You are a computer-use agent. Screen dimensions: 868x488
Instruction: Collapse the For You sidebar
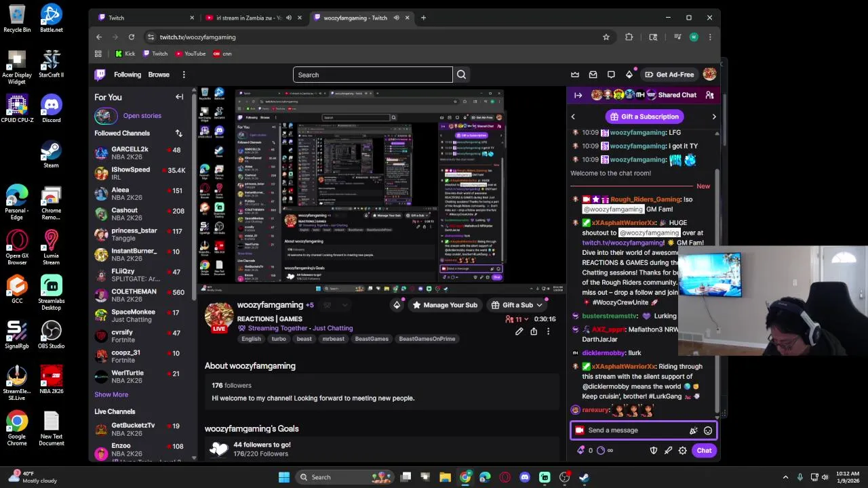179,97
